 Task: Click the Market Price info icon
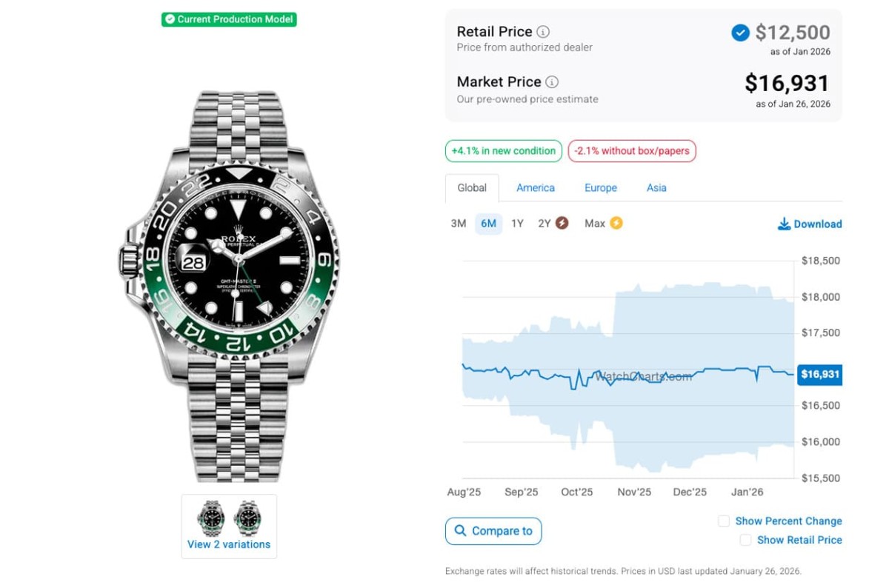pos(552,82)
